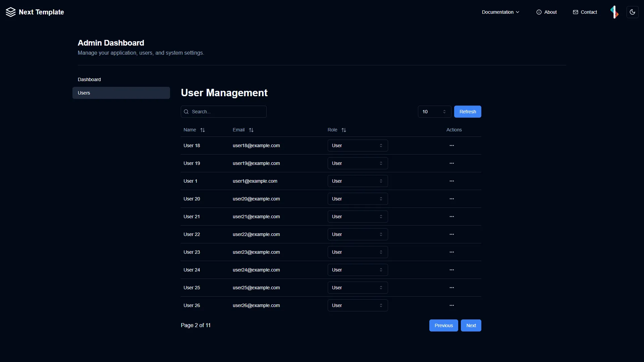Open the Documentation dropdown
This screenshot has height=362, width=644.
pyautogui.click(x=500, y=12)
